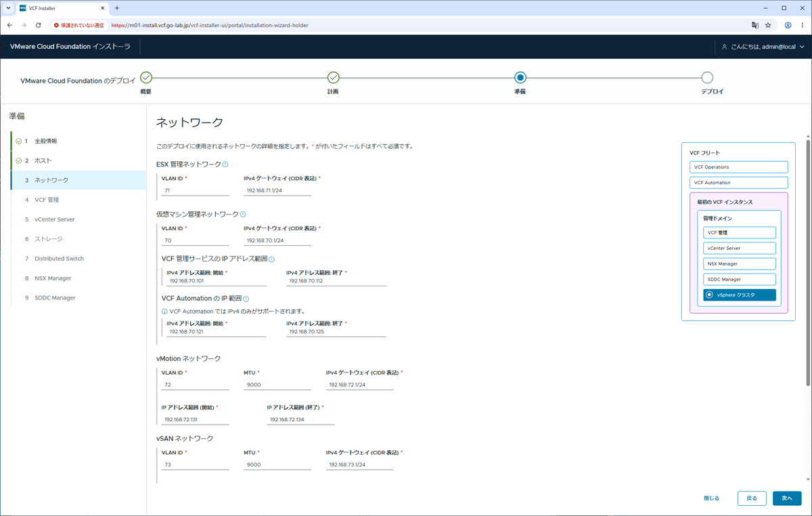Viewport: 812px width, 516px height.
Task: Open info icon beside VCF Automation IP range
Action: 246,299
